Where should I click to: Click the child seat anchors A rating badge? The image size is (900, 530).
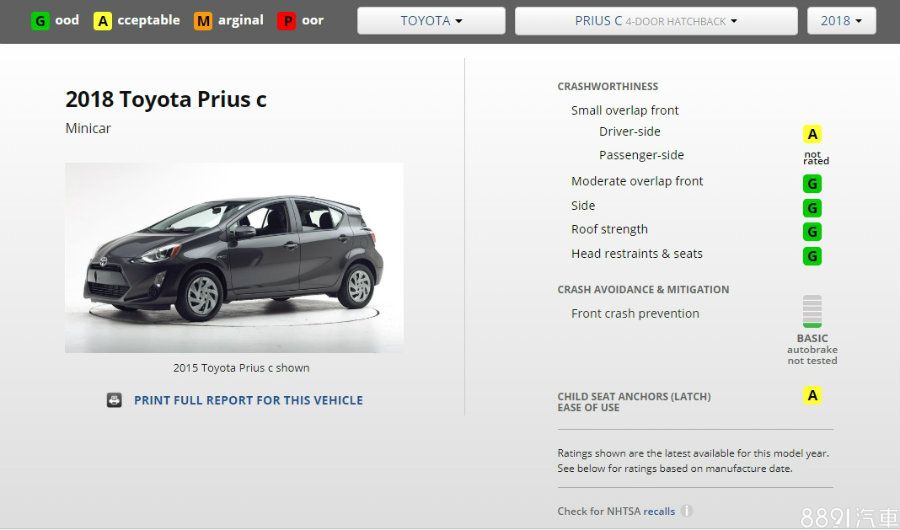click(812, 395)
